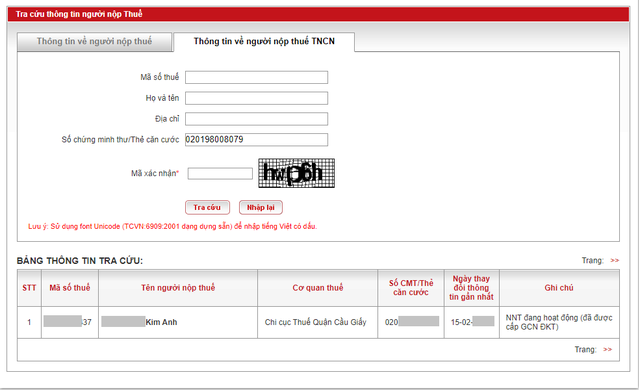Click the Ghi chú column header
The image size is (640, 390).
(559, 288)
